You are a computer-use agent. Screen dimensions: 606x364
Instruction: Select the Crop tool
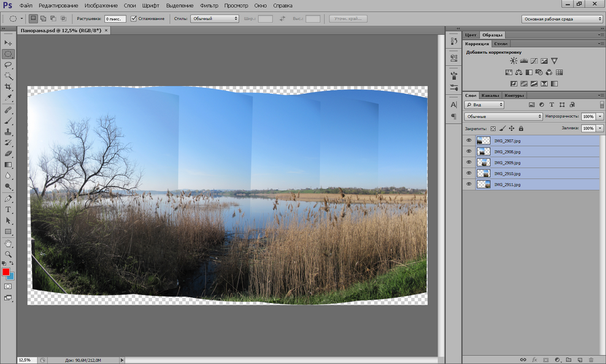pos(8,87)
